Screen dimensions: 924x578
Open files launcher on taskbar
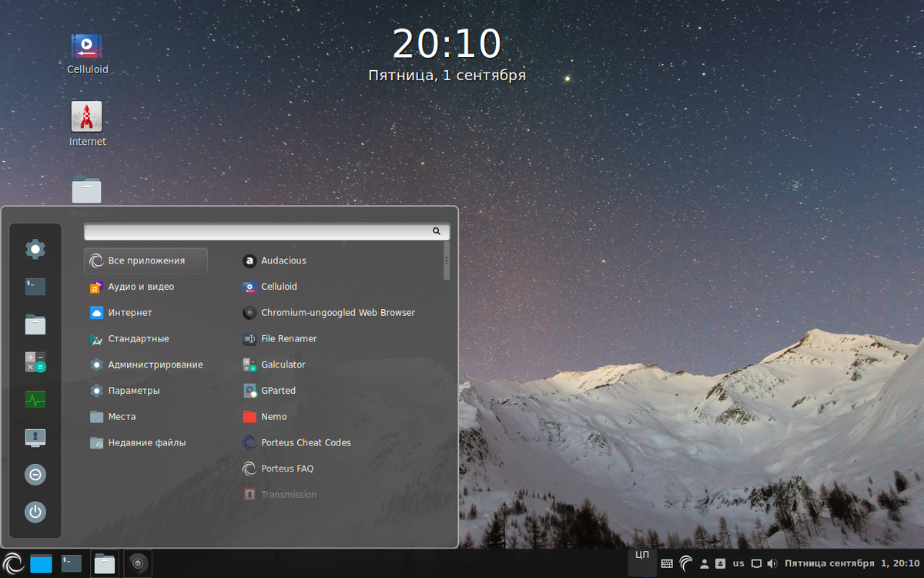click(105, 563)
